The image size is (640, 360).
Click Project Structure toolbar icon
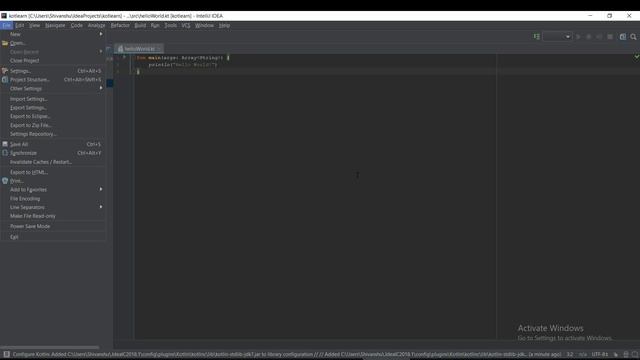pyautogui.click(x=623, y=37)
